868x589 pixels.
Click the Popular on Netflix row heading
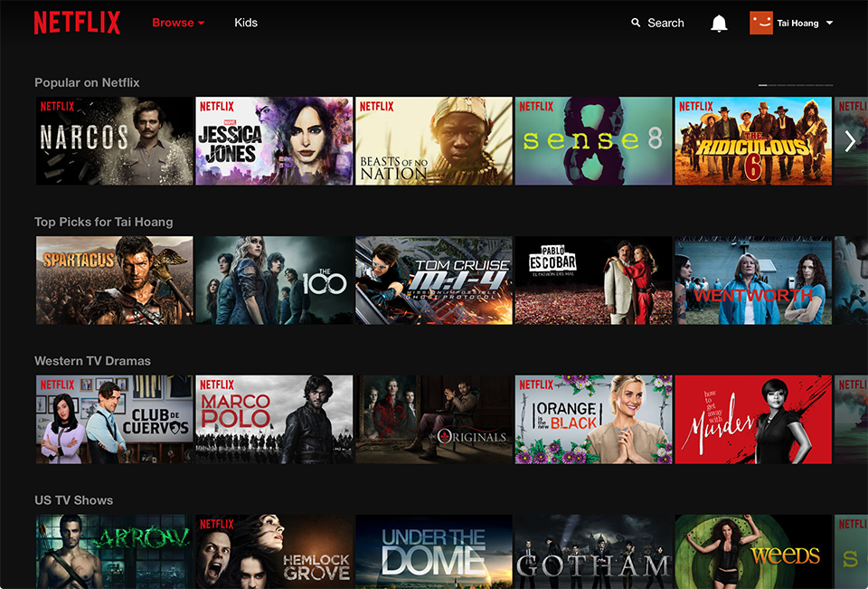tap(87, 82)
